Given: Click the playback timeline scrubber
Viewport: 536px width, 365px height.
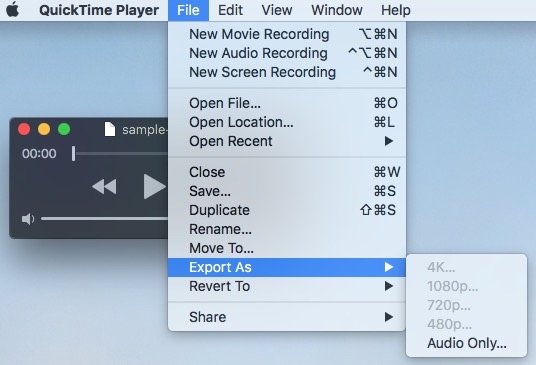Looking at the screenshot, I should pyautogui.click(x=73, y=153).
